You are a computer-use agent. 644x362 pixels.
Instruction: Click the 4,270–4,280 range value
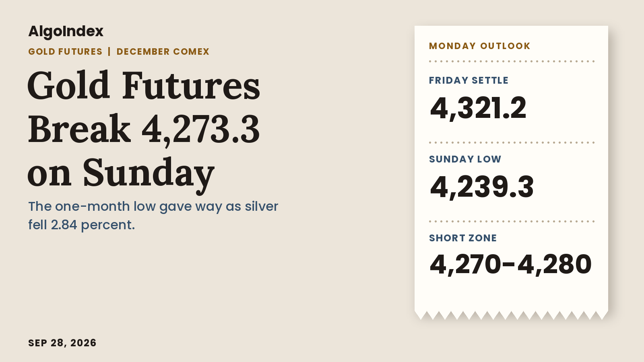tap(511, 265)
